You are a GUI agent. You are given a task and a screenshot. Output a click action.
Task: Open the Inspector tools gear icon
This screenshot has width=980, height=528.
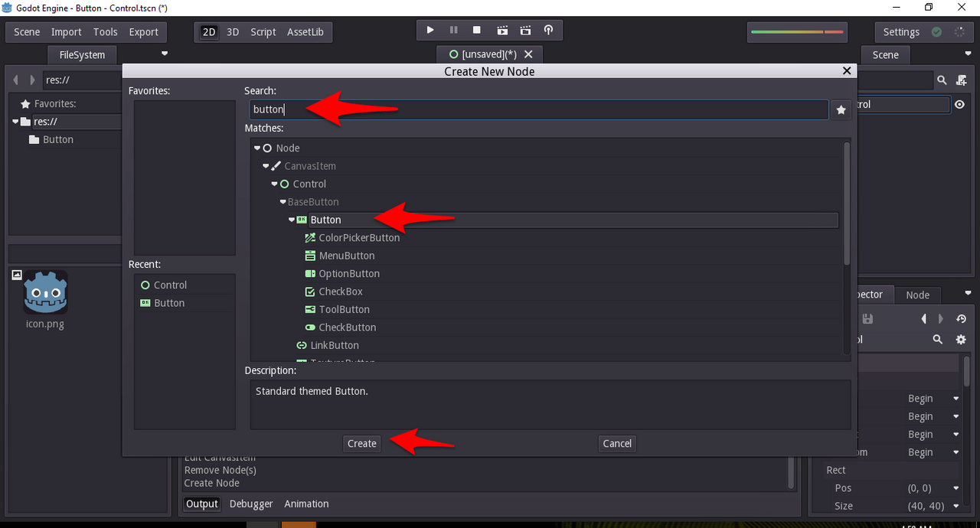961,339
